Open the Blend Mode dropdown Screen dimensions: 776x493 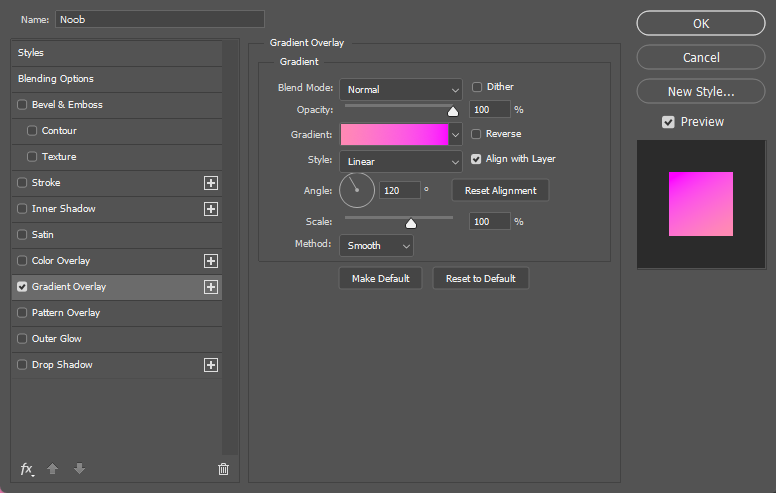400,90
